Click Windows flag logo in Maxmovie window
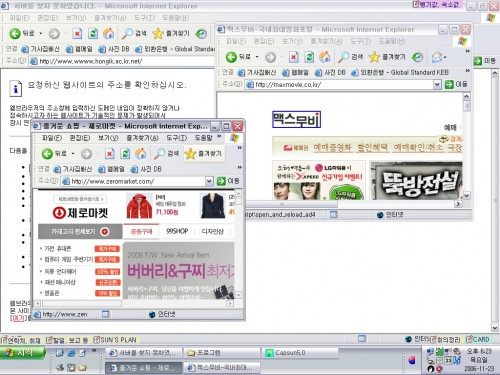The height and width of the screenshot is (375, 500). (x=462, y=41)
